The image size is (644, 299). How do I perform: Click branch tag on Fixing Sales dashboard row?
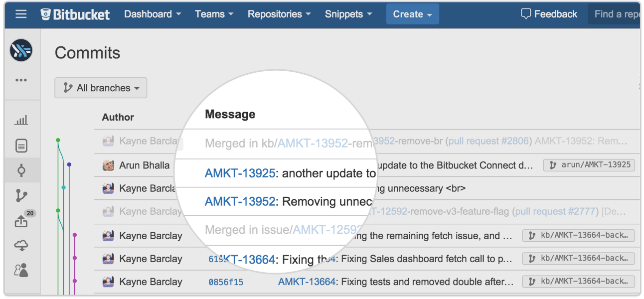point(578,258)
